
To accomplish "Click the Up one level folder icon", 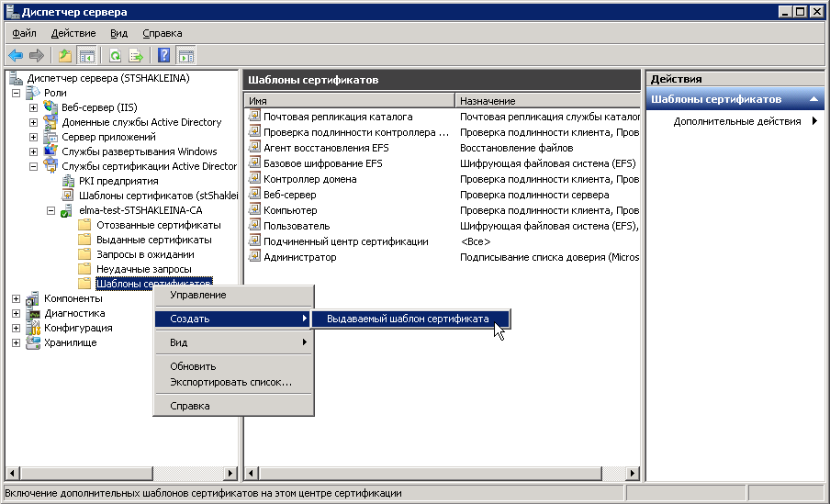I will coord(65,55).
